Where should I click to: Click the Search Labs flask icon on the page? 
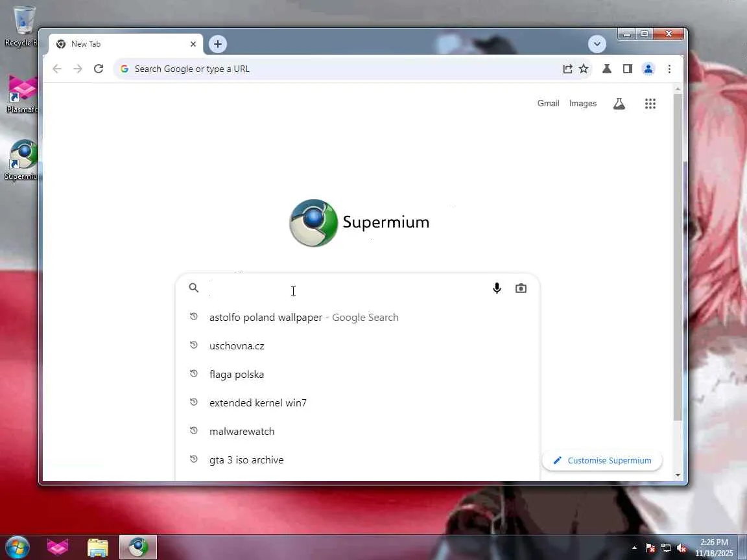pos(619,103)
